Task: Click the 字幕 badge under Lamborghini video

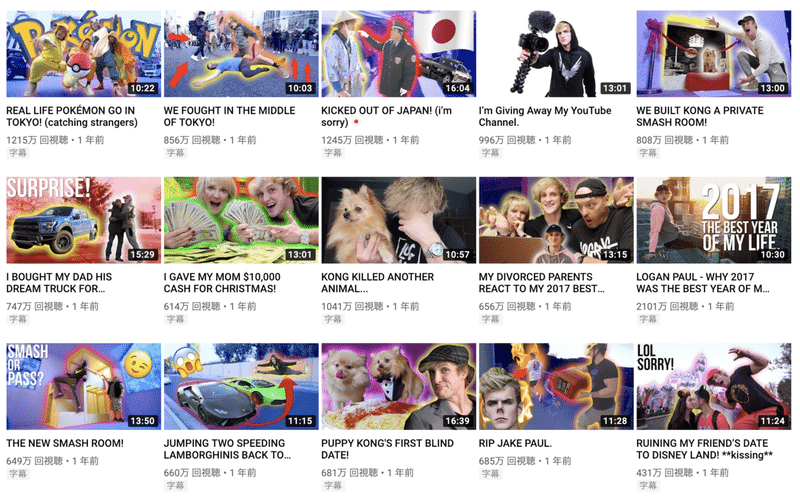Action: (175, 485)
